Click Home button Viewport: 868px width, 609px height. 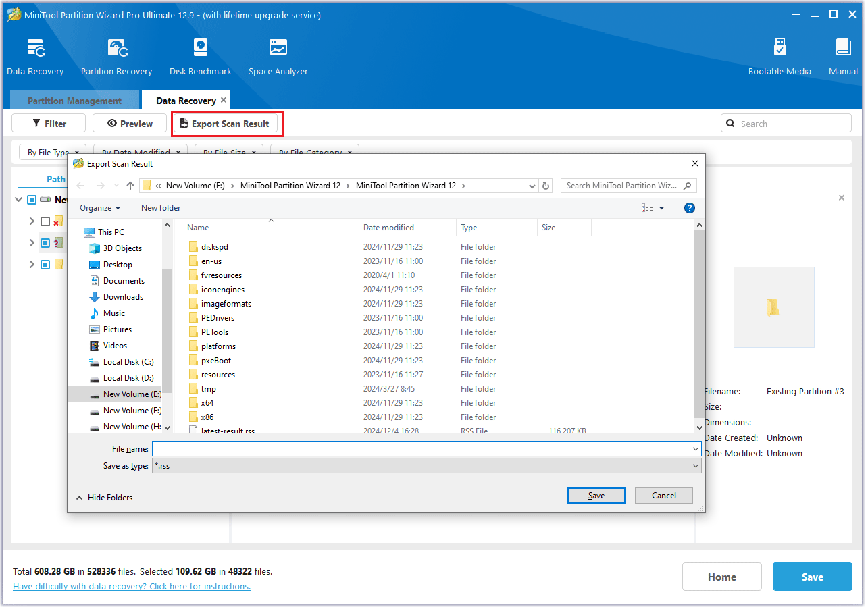[x=722, y=577]
